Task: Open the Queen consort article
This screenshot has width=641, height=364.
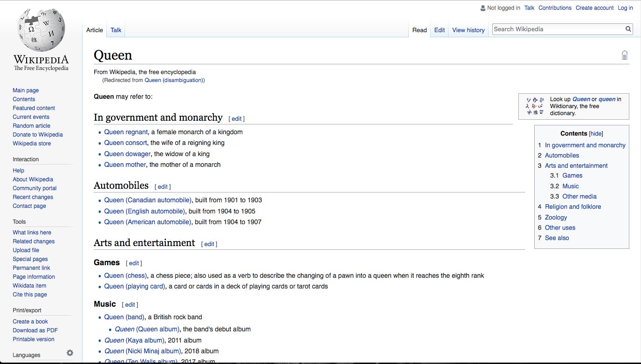Action: tap(125, 143)
